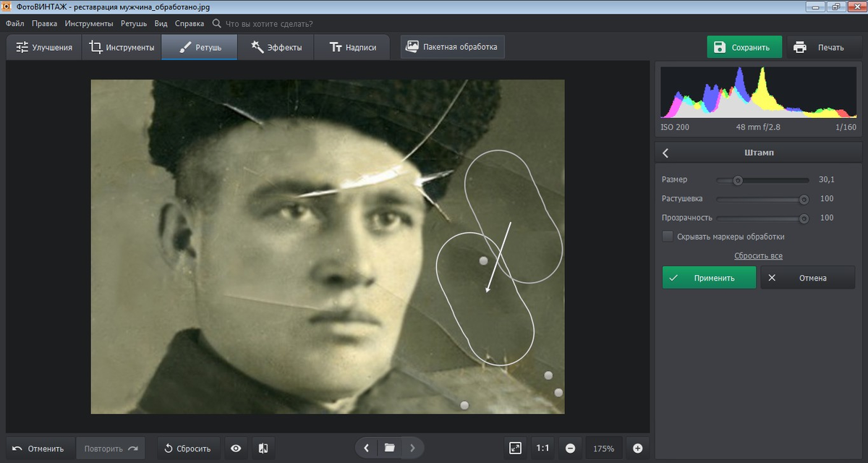868x463 pixels.
Task: Click the search field 'Что вы хотите сделать?'
Action: pyautogui.click(x=269, y=23)
